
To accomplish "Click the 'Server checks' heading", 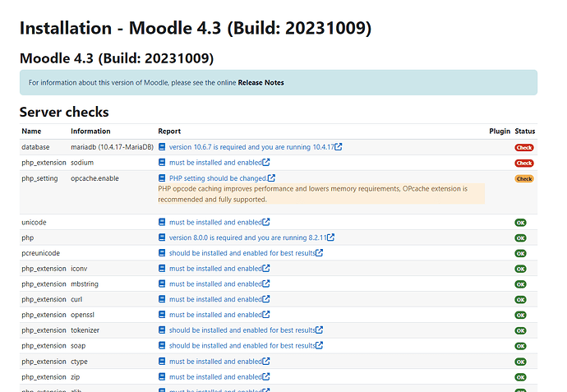I will [x=64, y=112].
